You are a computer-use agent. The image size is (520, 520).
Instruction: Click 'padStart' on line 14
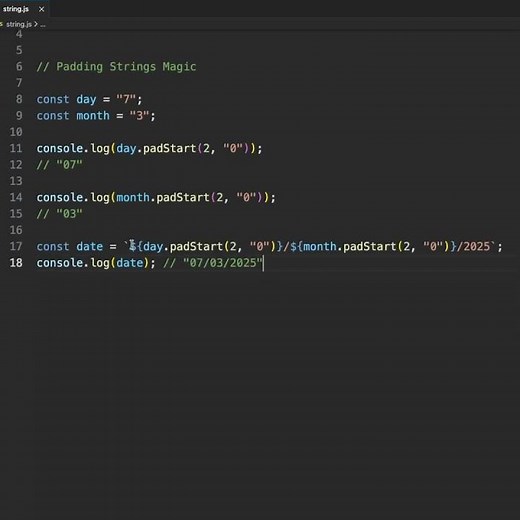pos(183,198)
